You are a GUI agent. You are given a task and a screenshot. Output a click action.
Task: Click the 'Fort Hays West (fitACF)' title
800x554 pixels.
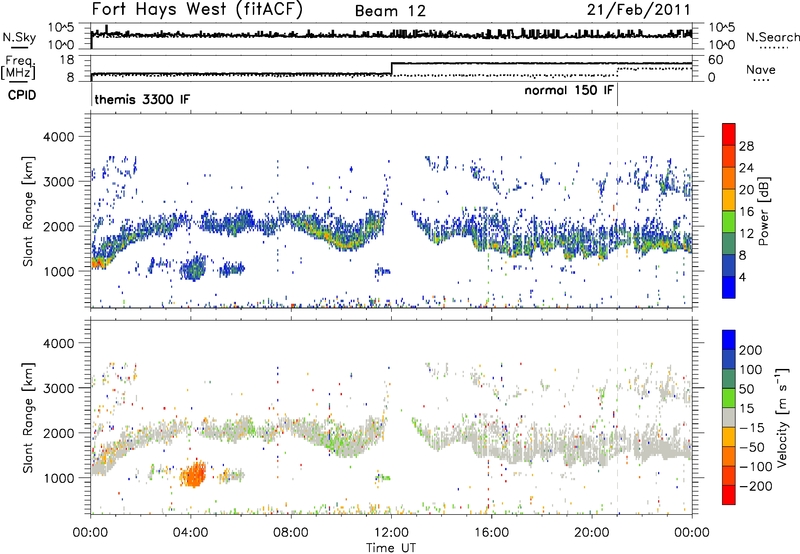(197, 10)
